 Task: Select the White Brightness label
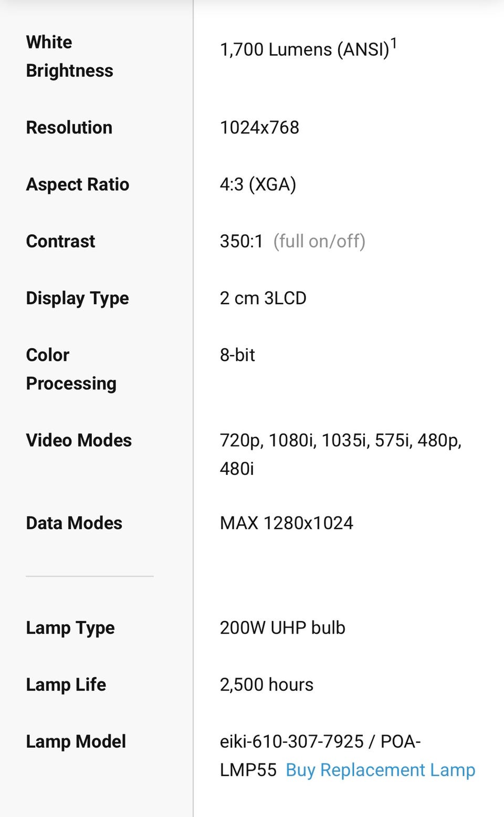(69, 56)
